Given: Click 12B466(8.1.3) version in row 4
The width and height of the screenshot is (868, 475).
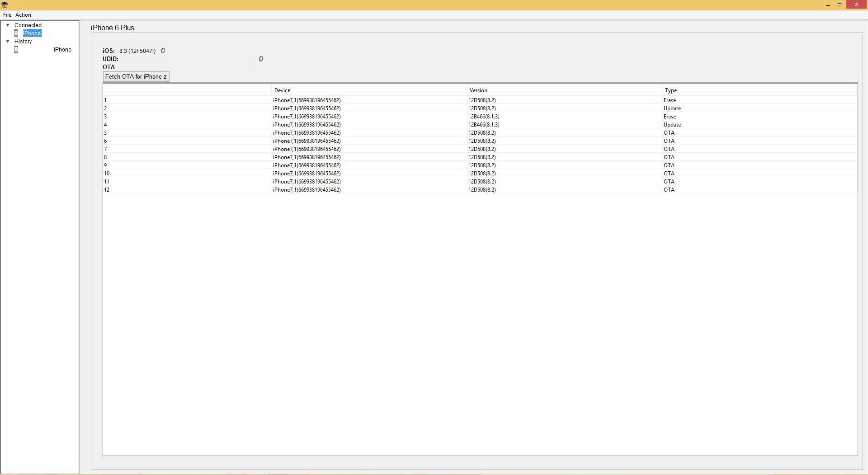Looking at the screenshot, I should pyautogui.click(x=484, y=124).
